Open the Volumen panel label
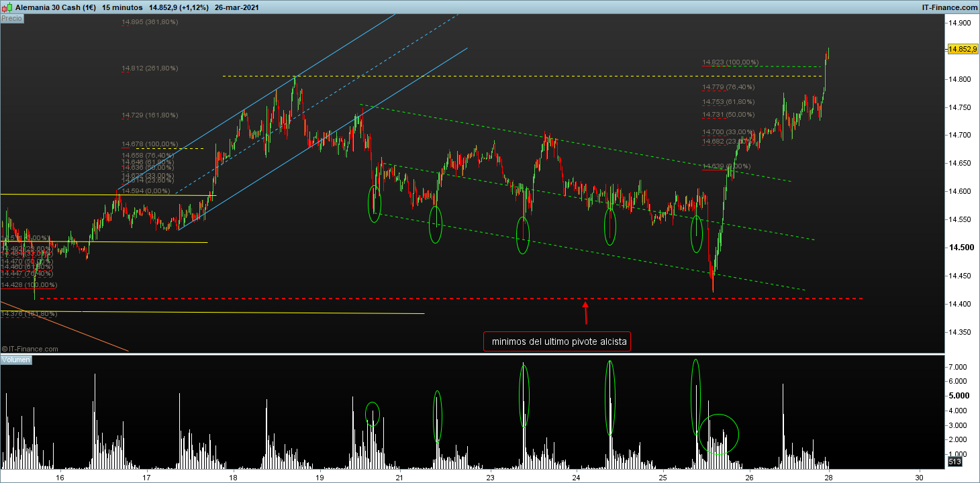Viewport: 980px width, 483px height. (x=16, y=360)
